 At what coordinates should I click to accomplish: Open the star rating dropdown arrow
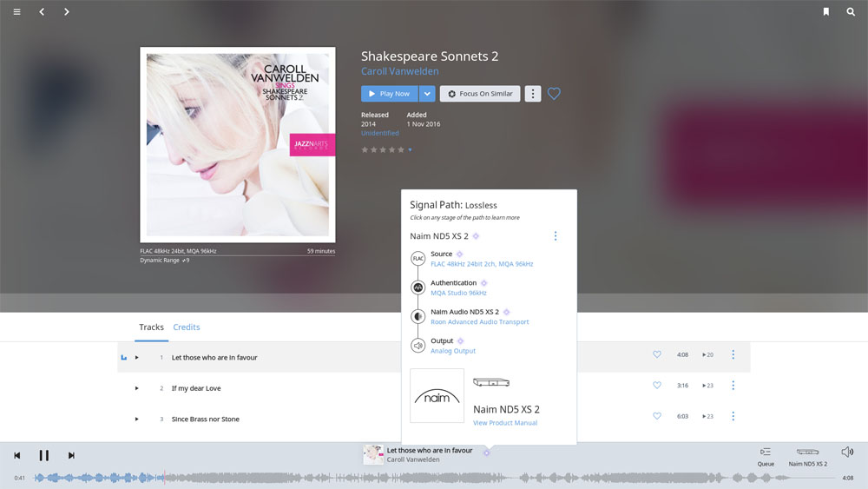point(410,150)
